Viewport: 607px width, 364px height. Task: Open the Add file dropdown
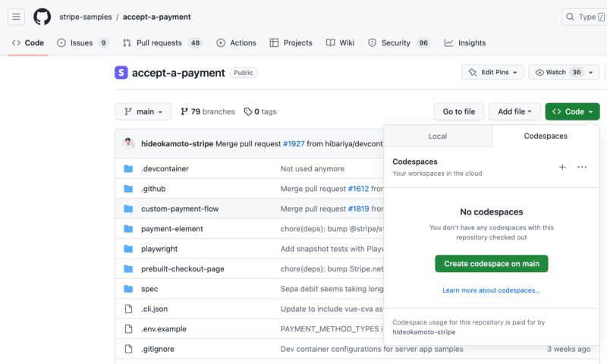click(514, 111)
